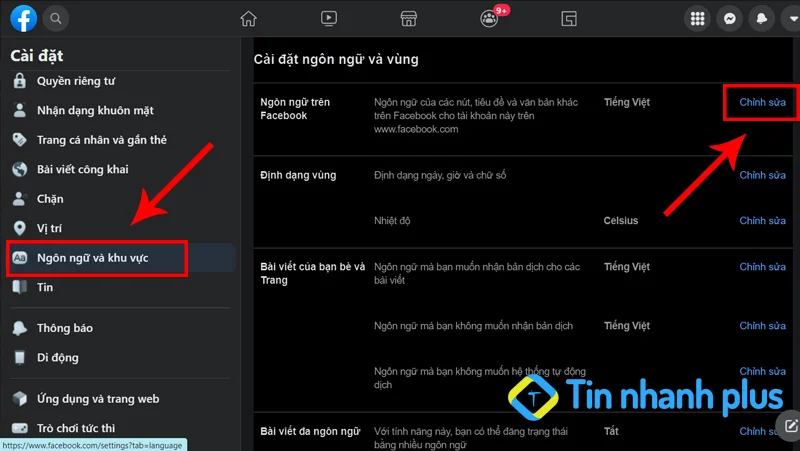
Task: Click the Tắt value for Bài viết đa ngôn ngữ
Action: (611, 431)
